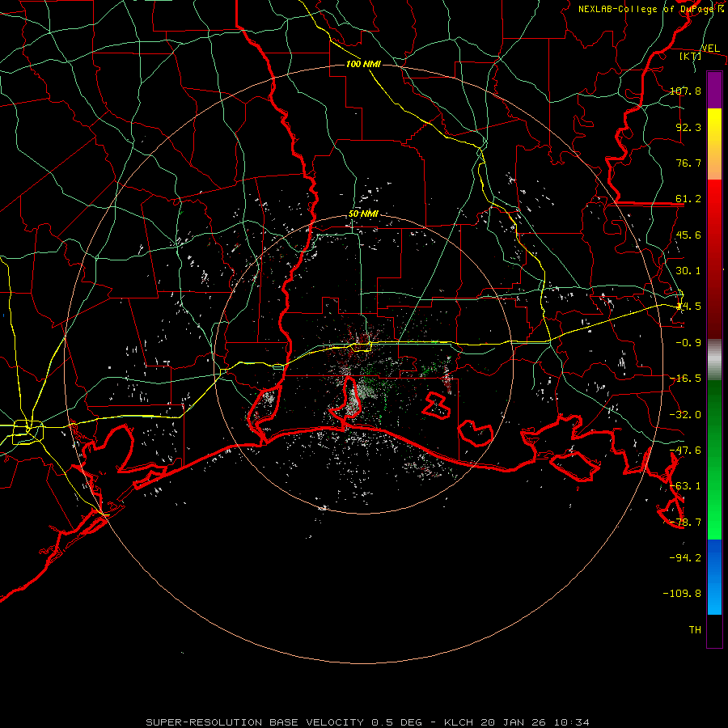Click the 50 NMI range ring label
Image resolution: width=728 pixels, height=728 pixels.
click(363, 214)
